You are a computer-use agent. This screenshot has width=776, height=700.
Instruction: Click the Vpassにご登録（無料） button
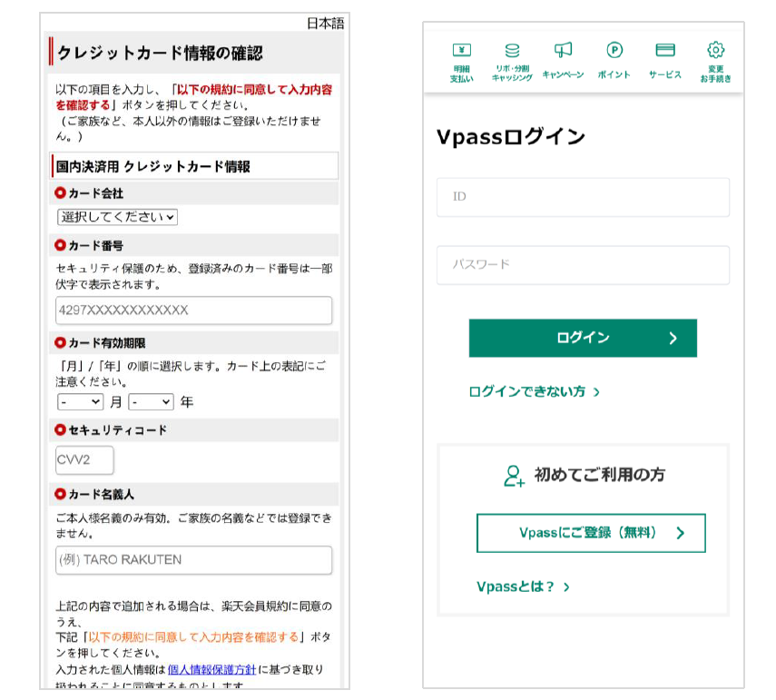tap(590, 533)
